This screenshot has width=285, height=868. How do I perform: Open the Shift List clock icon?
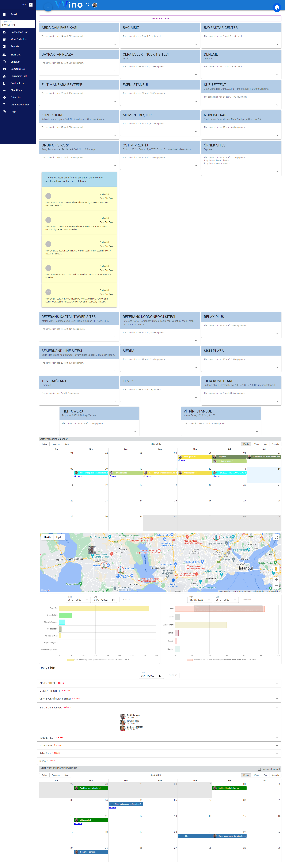pos(4,62)
